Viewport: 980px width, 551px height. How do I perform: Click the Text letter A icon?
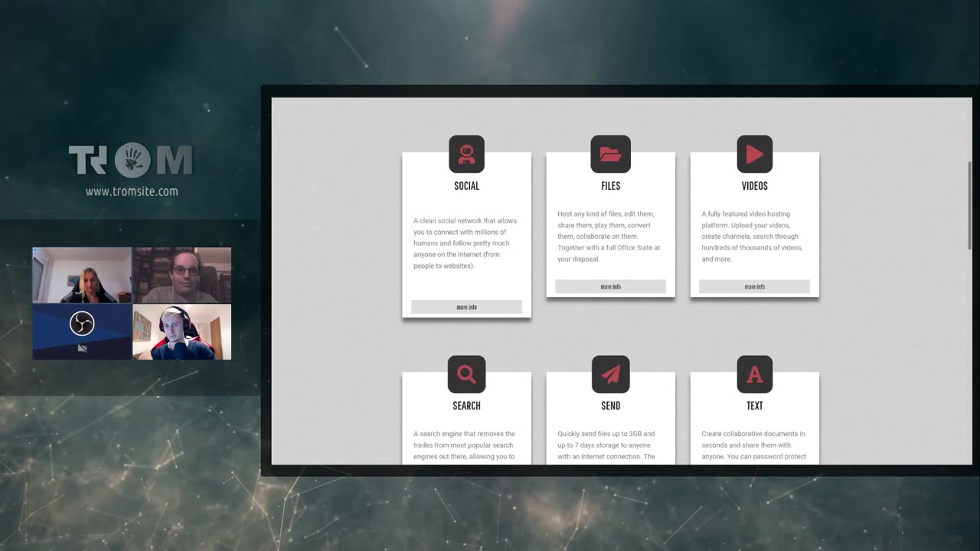coord(754,374)
